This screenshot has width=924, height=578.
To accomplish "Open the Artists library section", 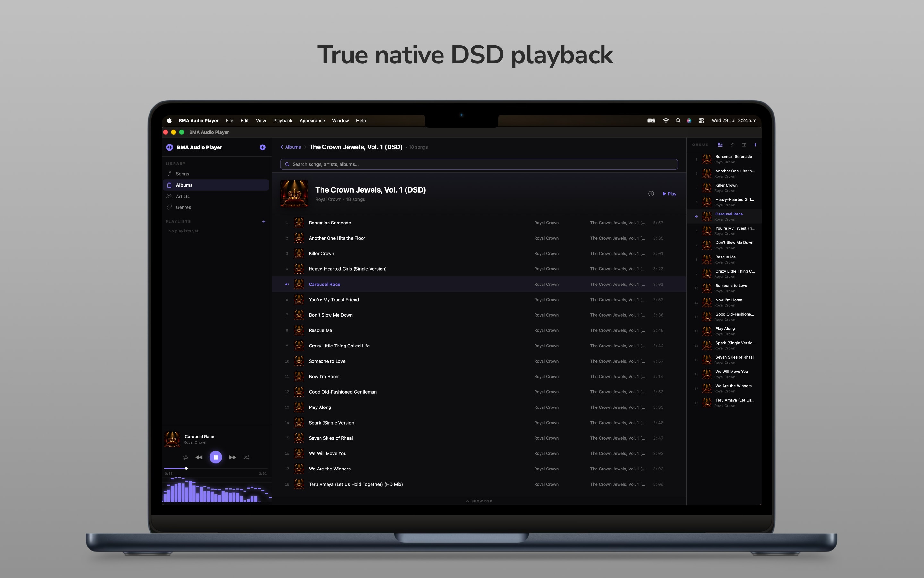I will click(216, 196).
